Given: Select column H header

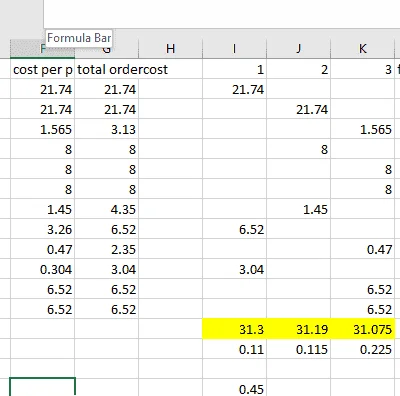Looking at the screenshot, I should (x=170, y=49).
